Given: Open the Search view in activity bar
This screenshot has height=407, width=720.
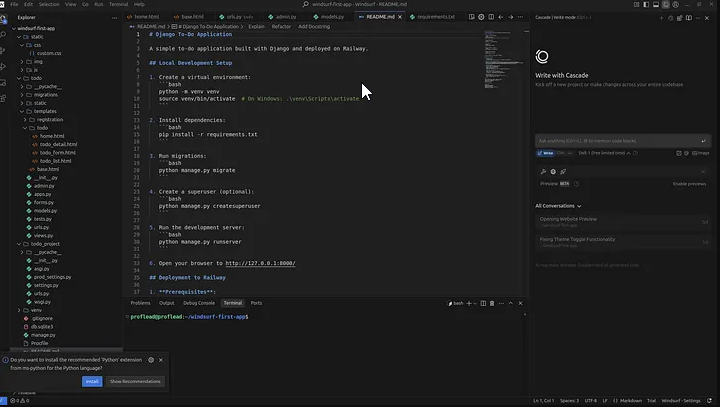Looking at the screenshot, I should pos(3,34).
